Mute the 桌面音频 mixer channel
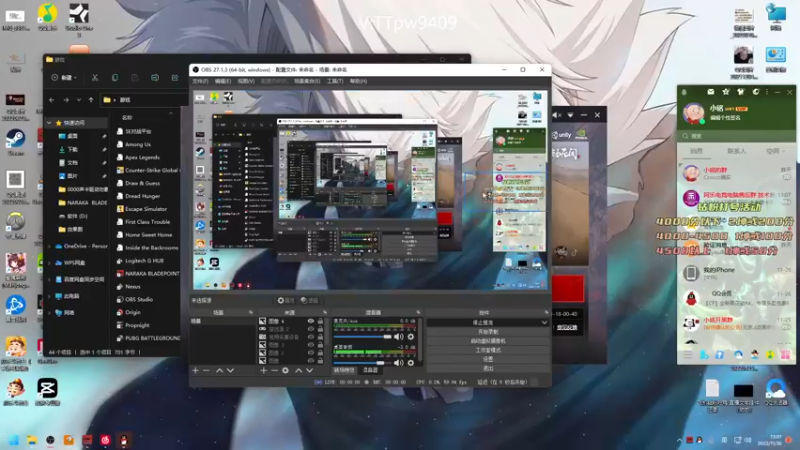Screen dimensions: 800x450 [x=398, y=363]
